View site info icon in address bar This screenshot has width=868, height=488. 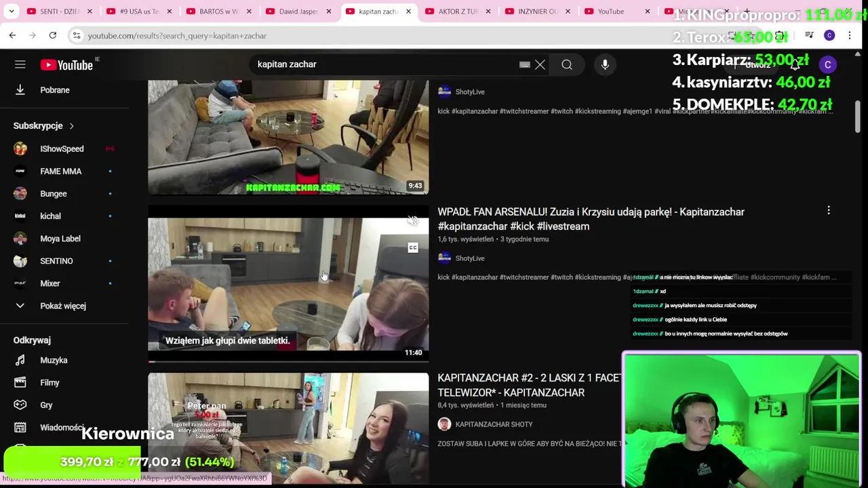click(x=77, y=36)
